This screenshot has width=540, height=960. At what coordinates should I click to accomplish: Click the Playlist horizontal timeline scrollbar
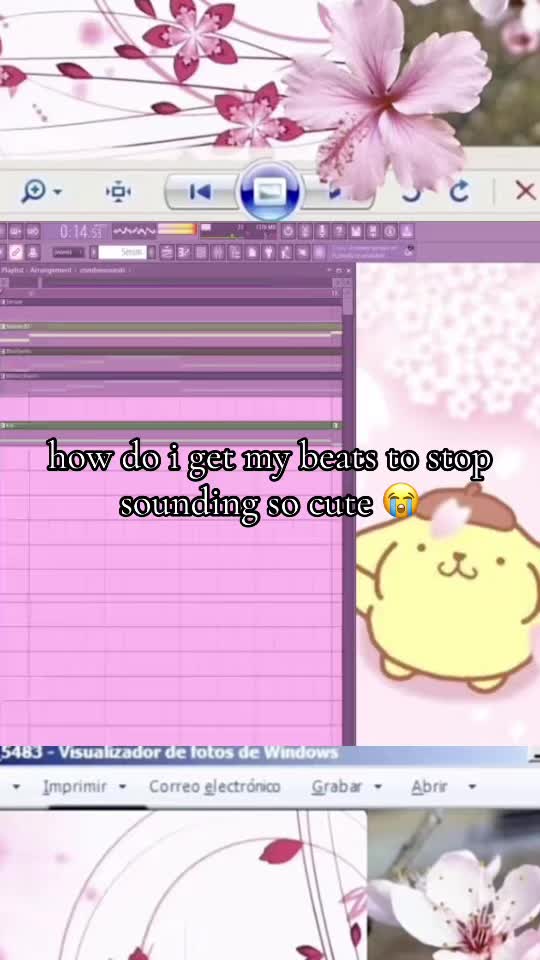170,283
